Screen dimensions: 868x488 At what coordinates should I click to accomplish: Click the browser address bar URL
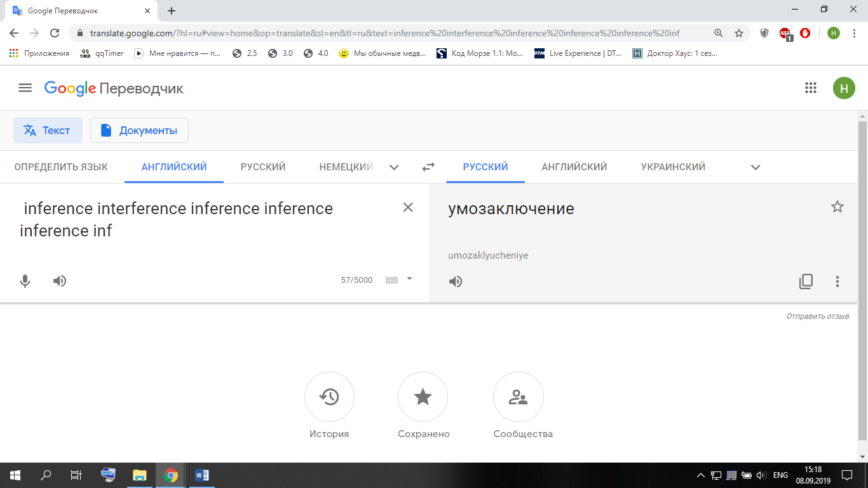pos(385,33)
